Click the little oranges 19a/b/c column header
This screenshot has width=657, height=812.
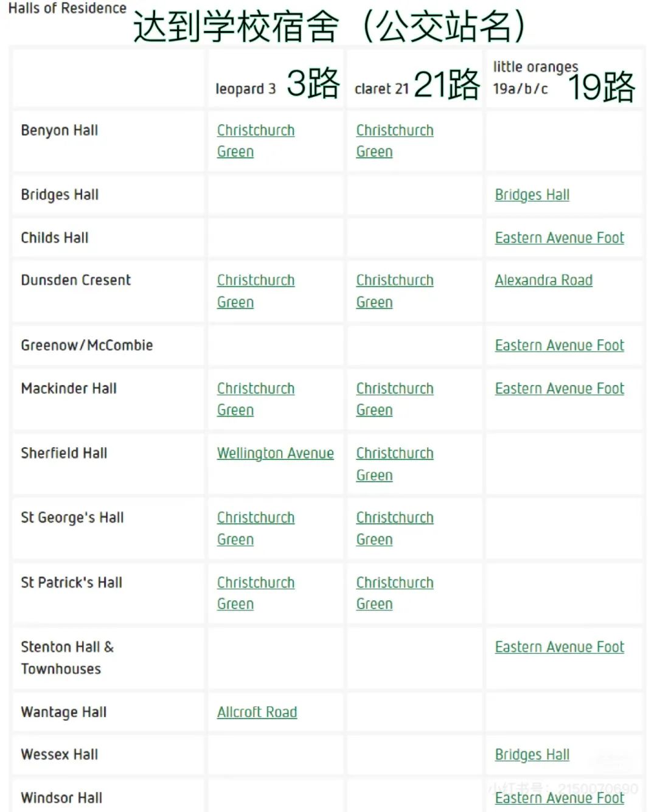pos(535,77)
